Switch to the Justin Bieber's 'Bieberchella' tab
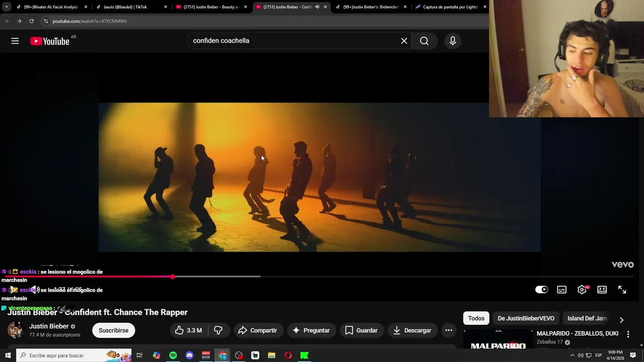The height and width of the screenshot is (362, 644). (x=371, y=7)
